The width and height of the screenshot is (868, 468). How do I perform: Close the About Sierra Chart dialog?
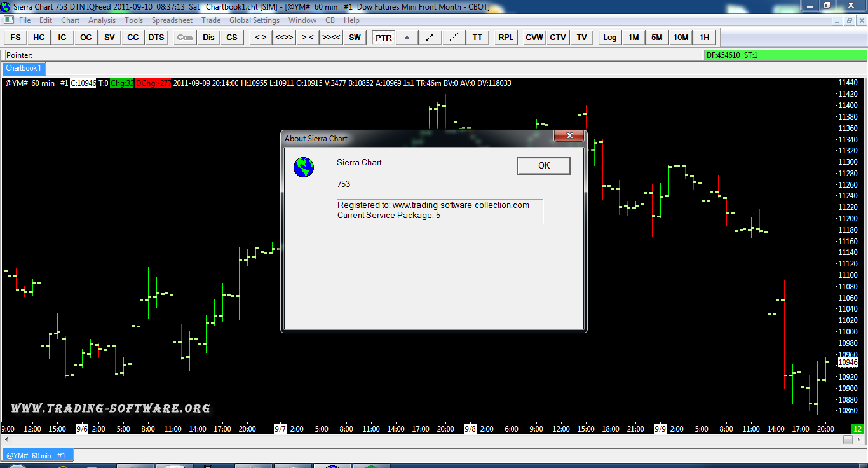(569, 136)
